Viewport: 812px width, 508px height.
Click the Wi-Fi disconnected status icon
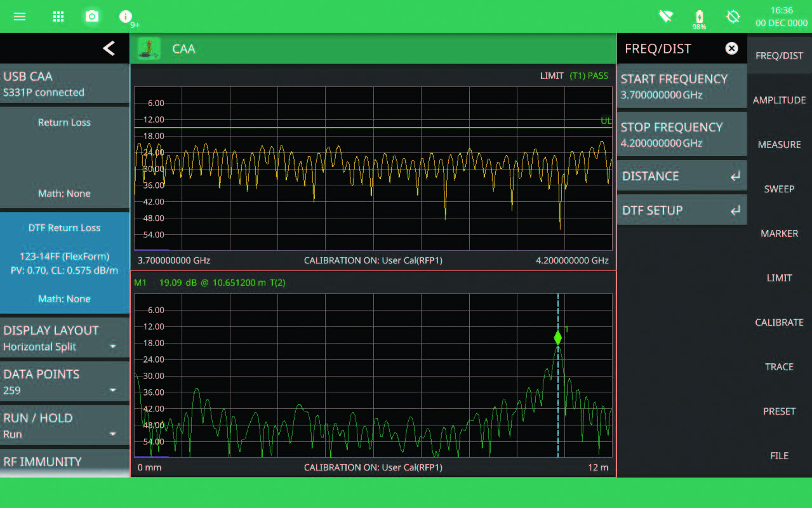pyautogui.click(x=665, y=17)
